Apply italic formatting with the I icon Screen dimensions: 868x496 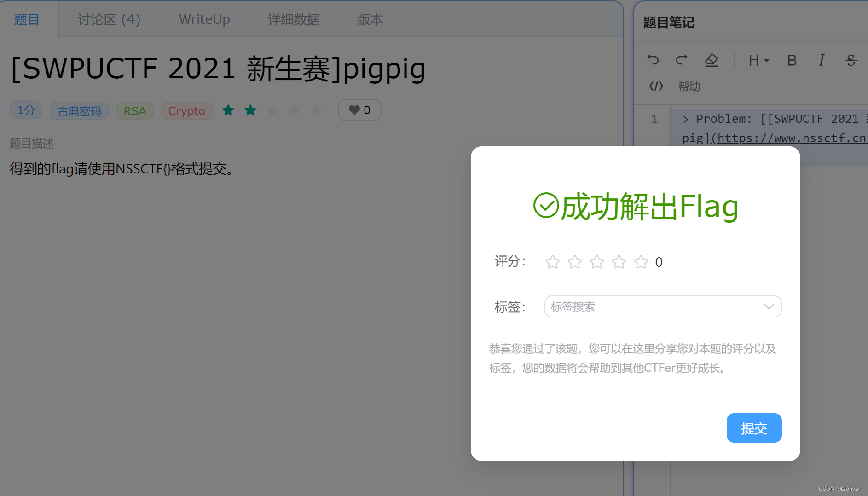pyautogui.click(x=822, y=60)
